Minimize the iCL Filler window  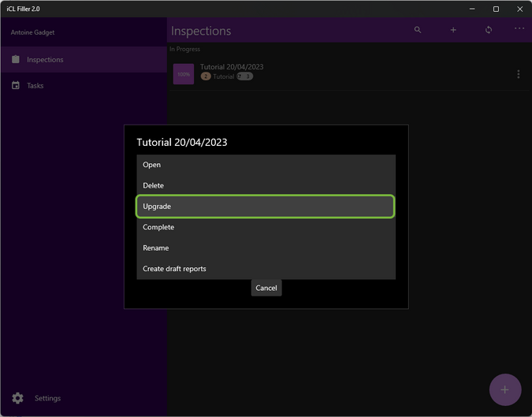(x=472, y=9)
